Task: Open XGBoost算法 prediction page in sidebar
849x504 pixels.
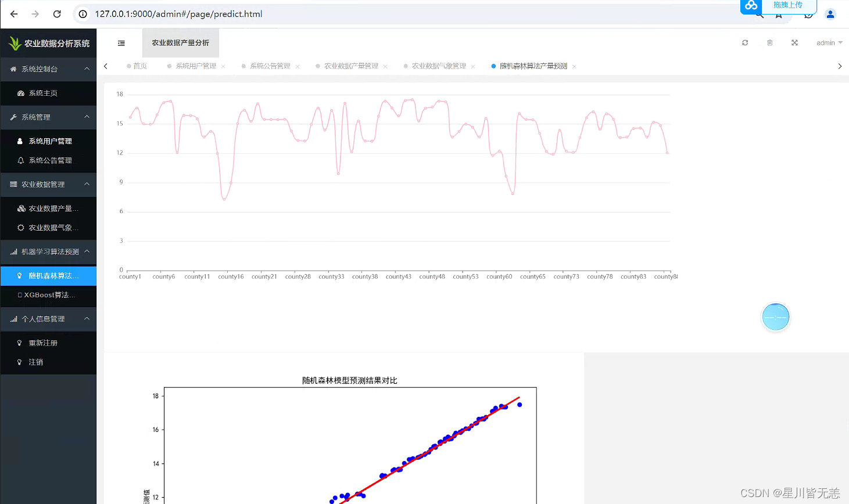Action: (49, 295)
